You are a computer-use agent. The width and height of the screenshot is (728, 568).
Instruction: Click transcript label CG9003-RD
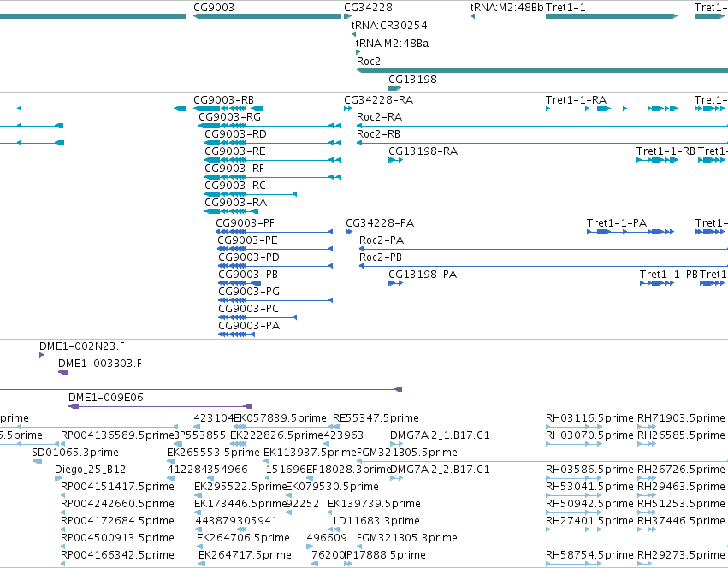(x=236, y=134)
